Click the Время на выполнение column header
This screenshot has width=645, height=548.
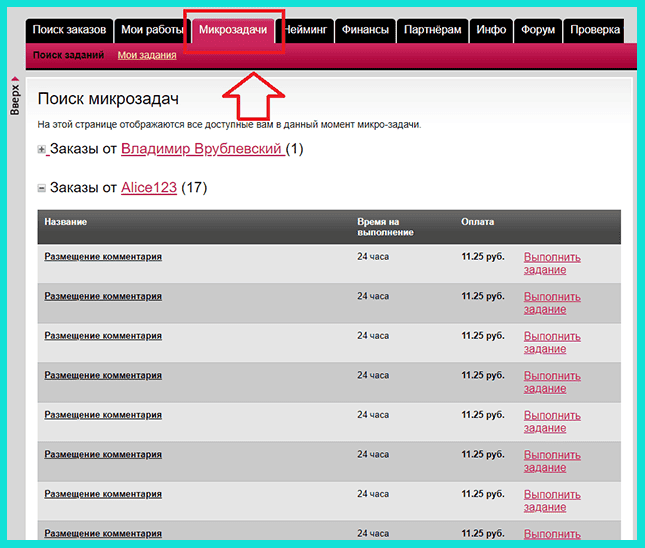(385, 227)
